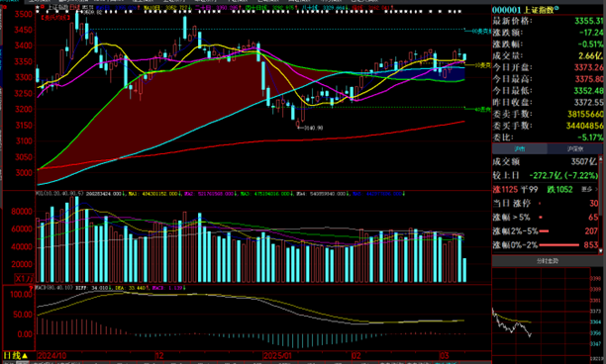606x364 pixels.
Task: Select the 沪市 market tab
Action: click(520, 148)
